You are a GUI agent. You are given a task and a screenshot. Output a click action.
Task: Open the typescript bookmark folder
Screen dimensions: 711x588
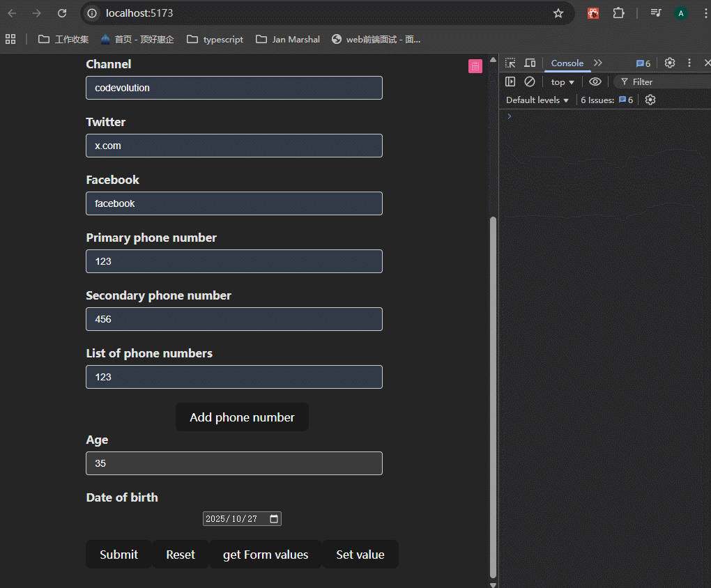215,40
